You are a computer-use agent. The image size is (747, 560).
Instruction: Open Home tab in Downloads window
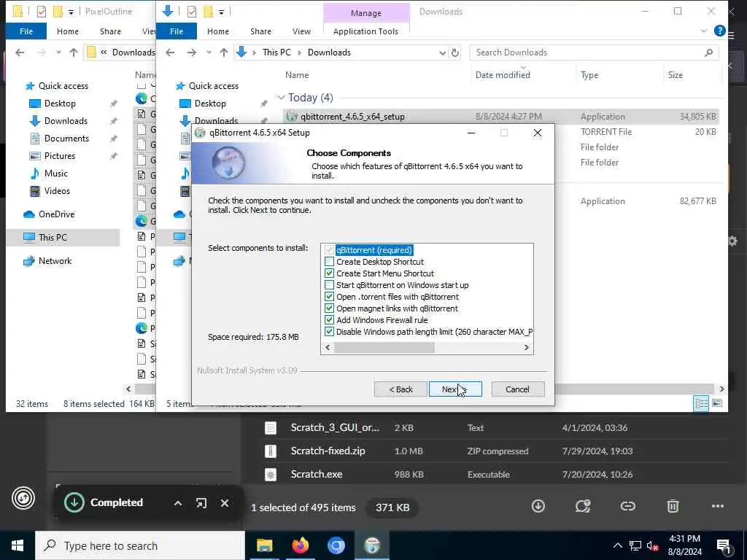coord(217,31)
